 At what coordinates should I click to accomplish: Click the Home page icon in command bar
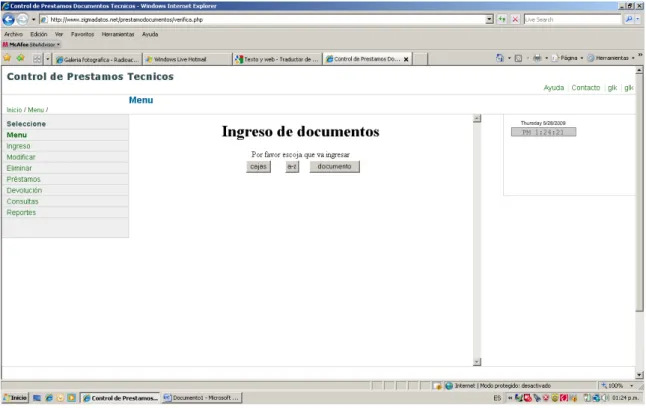[x=500, y=58]
